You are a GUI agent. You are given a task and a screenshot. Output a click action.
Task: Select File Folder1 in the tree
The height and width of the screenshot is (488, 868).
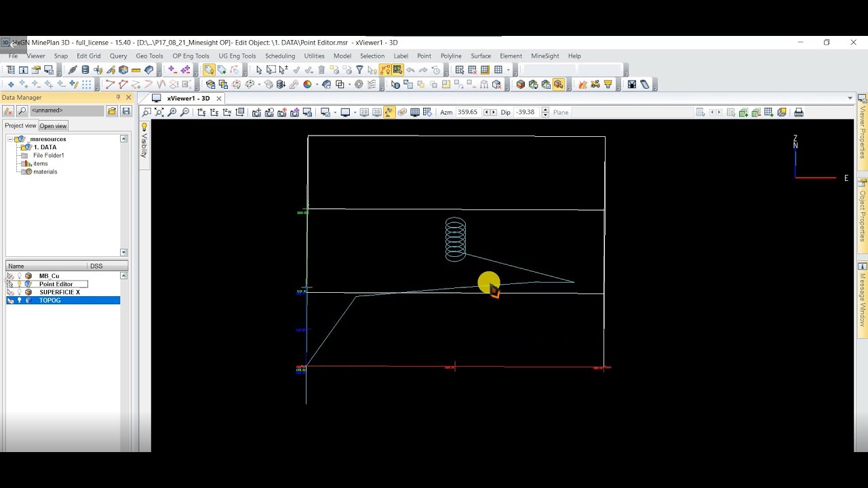coord(48,155)
